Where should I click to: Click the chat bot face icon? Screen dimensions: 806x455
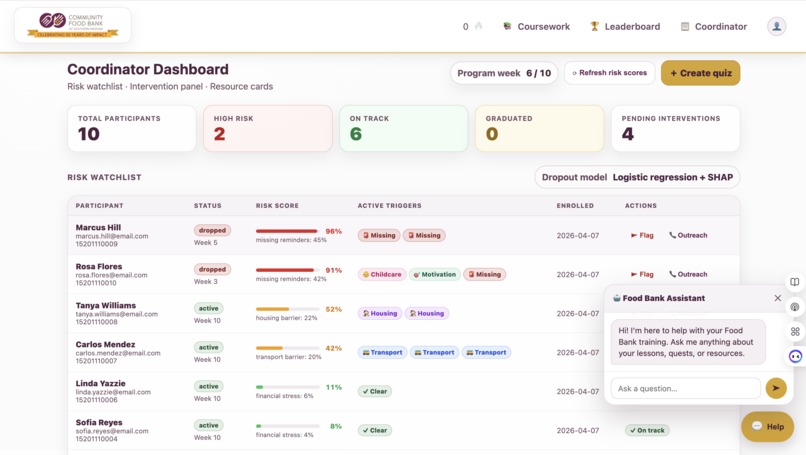coord(795,356)
